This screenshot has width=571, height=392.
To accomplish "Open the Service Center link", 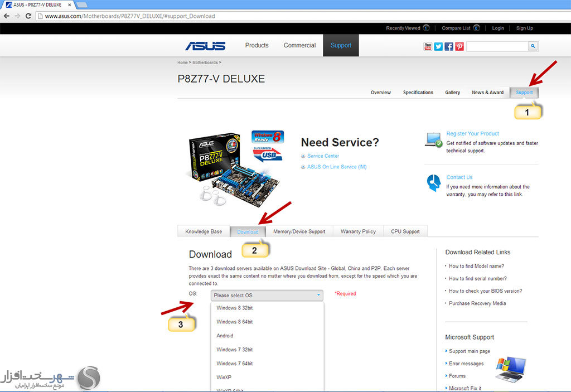I will (x=323, y=156).
